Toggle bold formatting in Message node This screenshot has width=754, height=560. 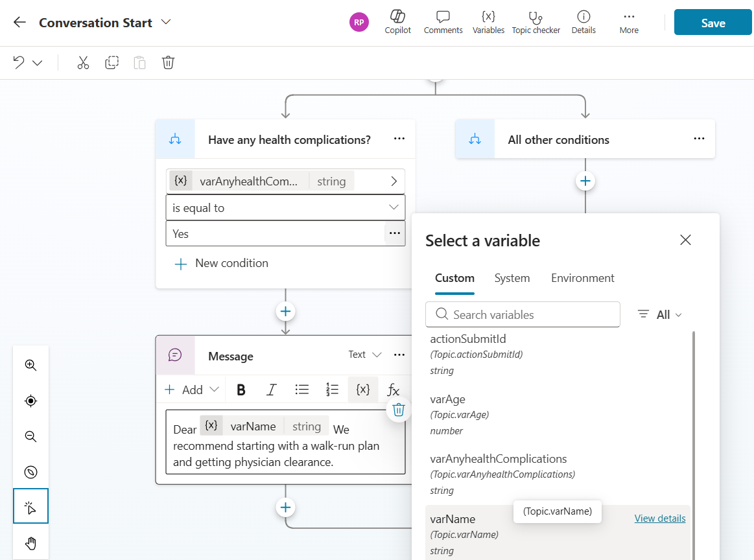pos(241,390)
